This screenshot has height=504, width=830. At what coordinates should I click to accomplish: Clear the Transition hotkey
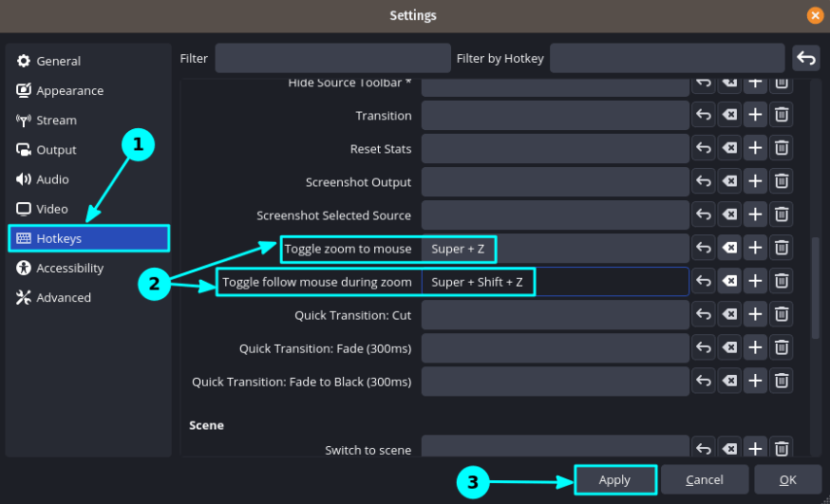729,115
